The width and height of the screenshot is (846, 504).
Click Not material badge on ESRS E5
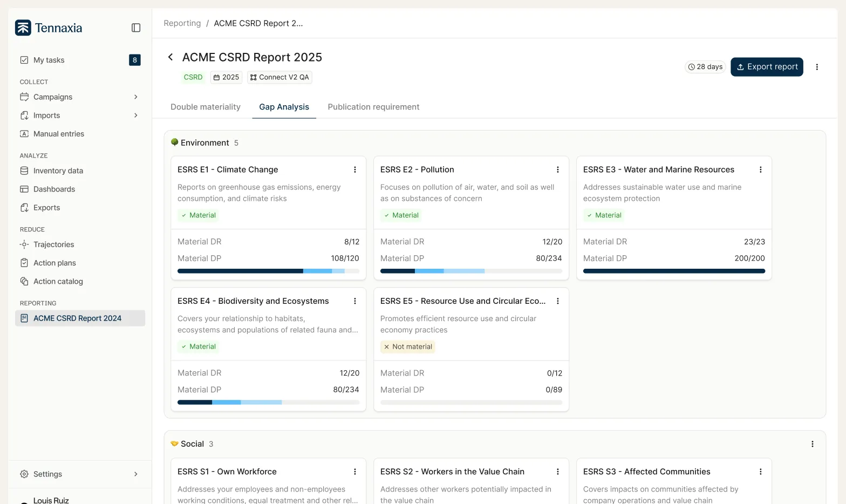click(x=407, y=347)
